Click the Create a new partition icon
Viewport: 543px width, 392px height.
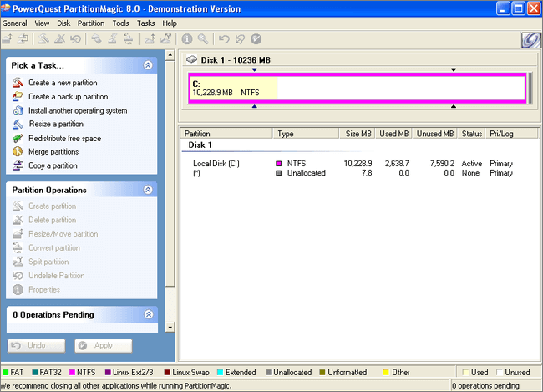point(18,83)
